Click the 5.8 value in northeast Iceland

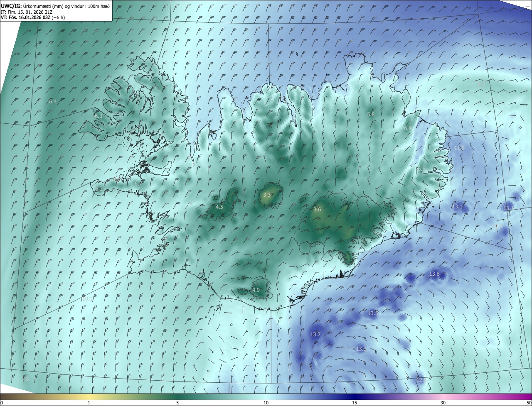pyautogui.click(x=371, y=114)
